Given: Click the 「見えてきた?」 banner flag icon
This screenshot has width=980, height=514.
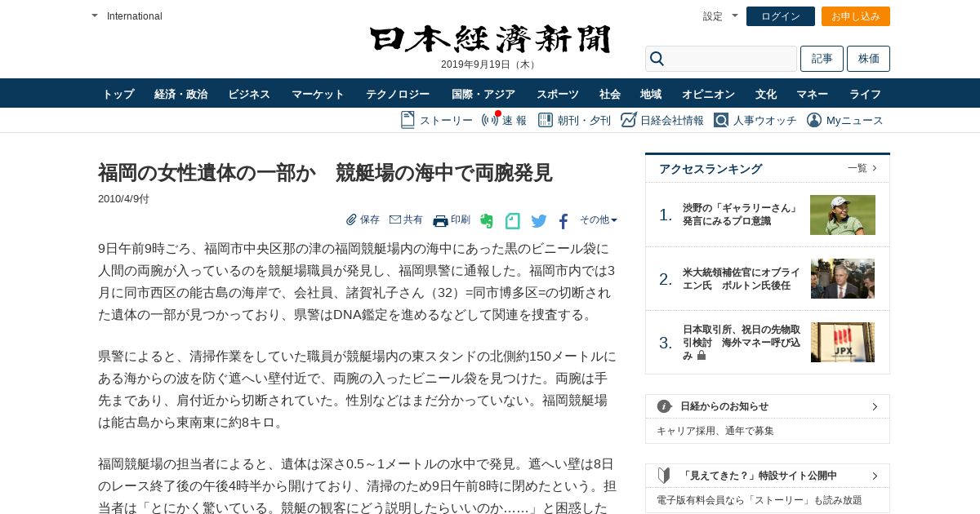Looking at the screenshot, I should click(664, 475).
